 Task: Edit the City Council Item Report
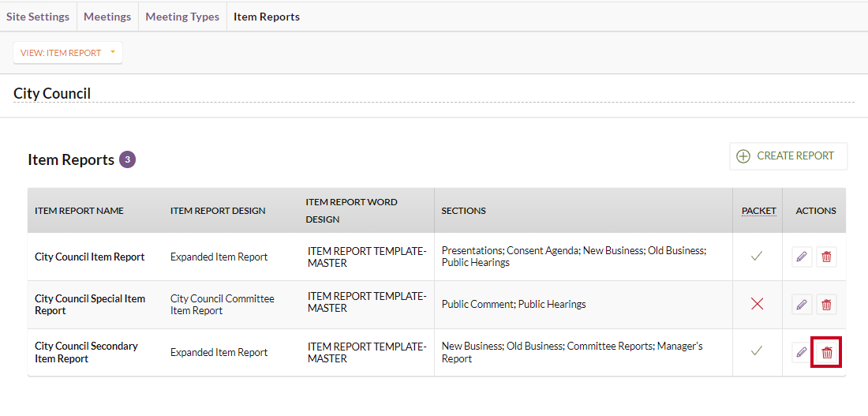coord(802,257)
